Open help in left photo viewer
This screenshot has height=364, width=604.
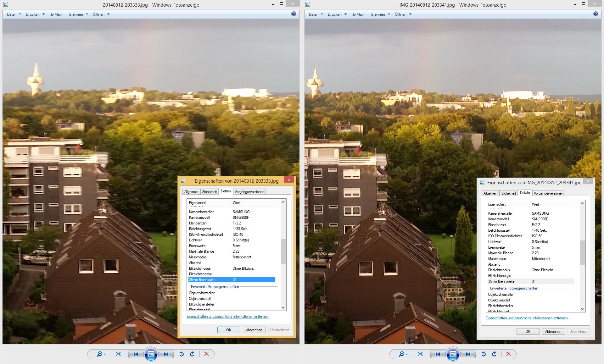[x=294, y=14]
